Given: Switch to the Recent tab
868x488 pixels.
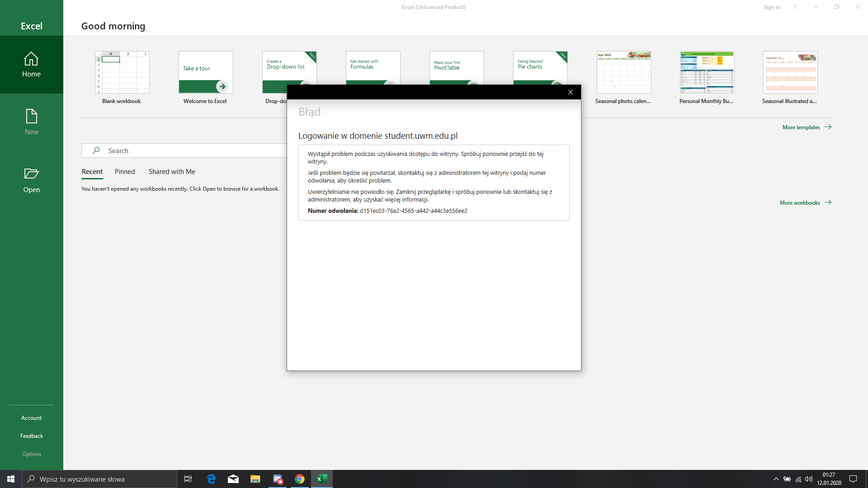Looking at the screenshot, I should (92, 172).
